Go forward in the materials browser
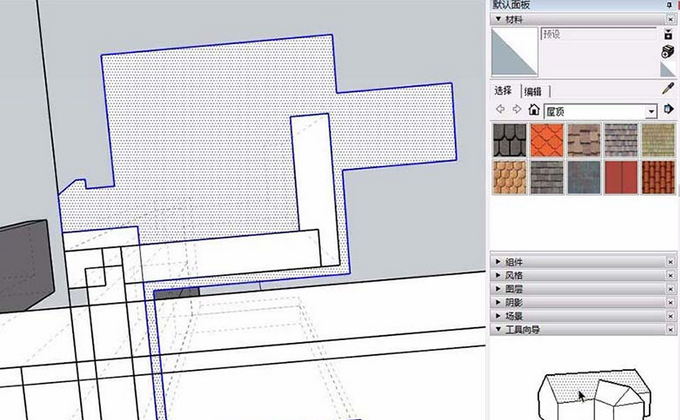Screen dimensions: 680x420 coord(517,109)
